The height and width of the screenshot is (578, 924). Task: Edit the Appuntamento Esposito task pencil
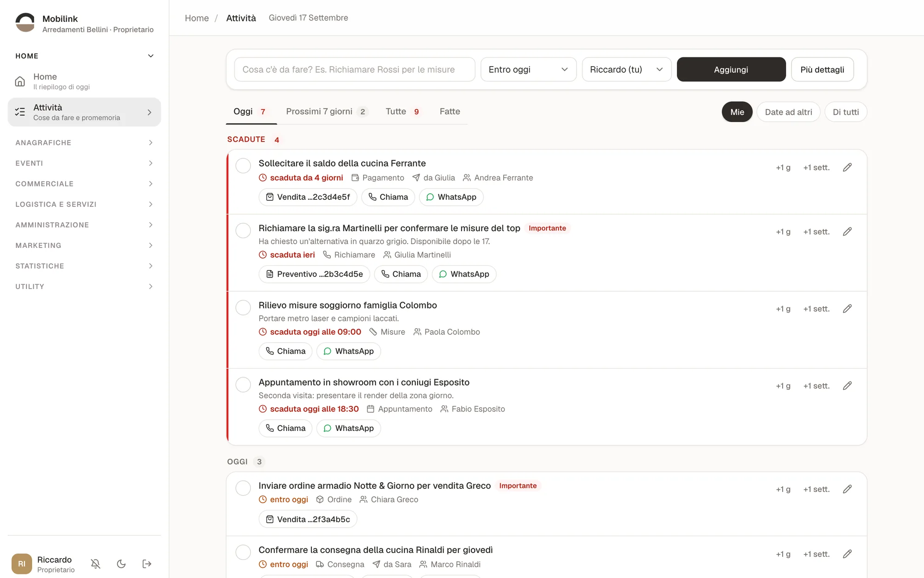[x=847, y=386]
